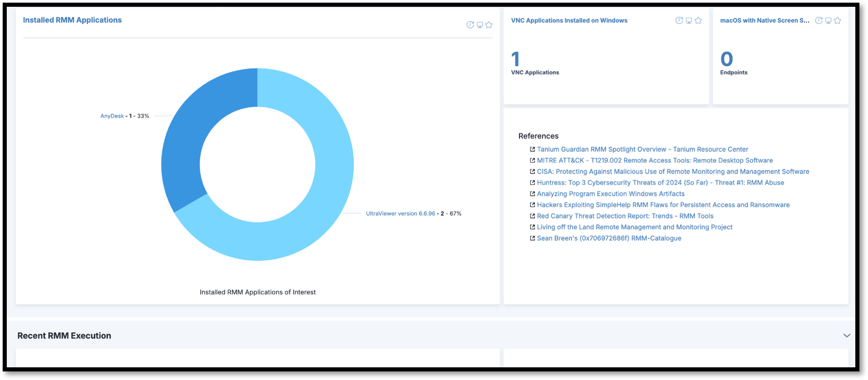868x380 pixels.
Task: Favorite the Installed RMM Applications panel with star
Action: coord(489,25)
